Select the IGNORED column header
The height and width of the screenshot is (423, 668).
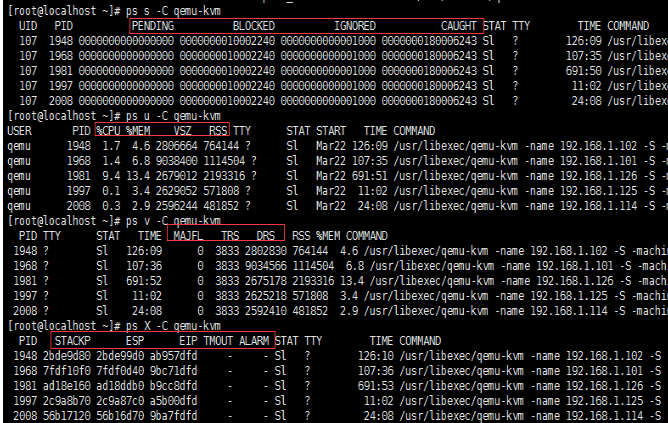tap(356, 24)
